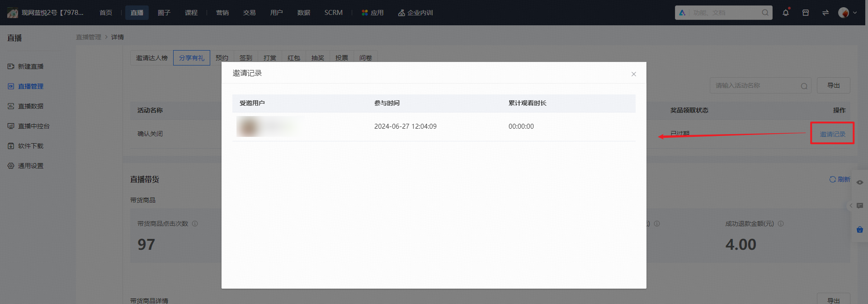868x304 pixels.
Task: Select 直播 in the top menu
Action: (x=137, y=13)
